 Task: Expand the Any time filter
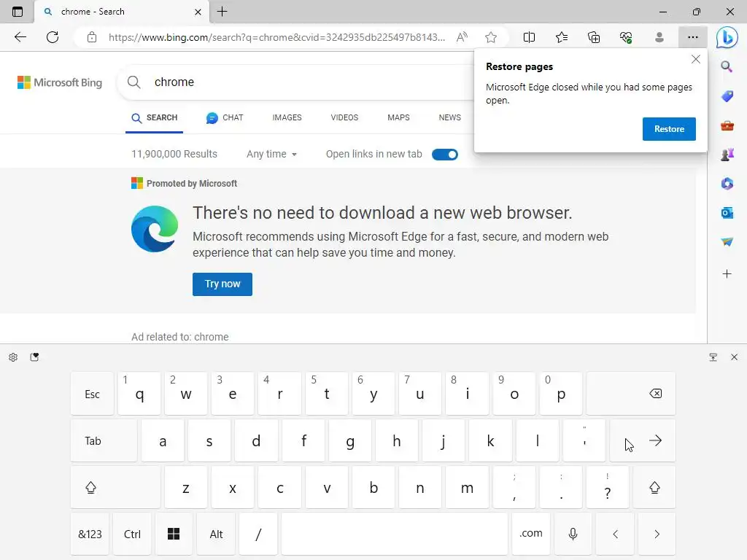tap(271, 155)
